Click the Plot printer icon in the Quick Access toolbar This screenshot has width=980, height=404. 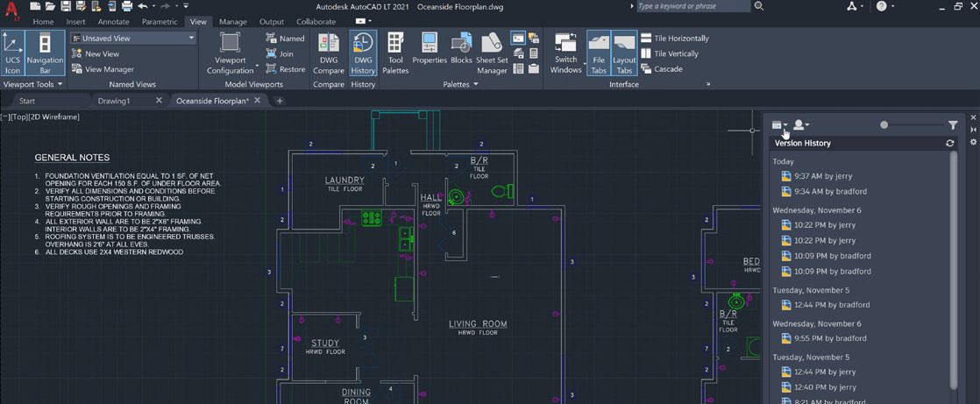pyautogui.click(x=127, y=6)
